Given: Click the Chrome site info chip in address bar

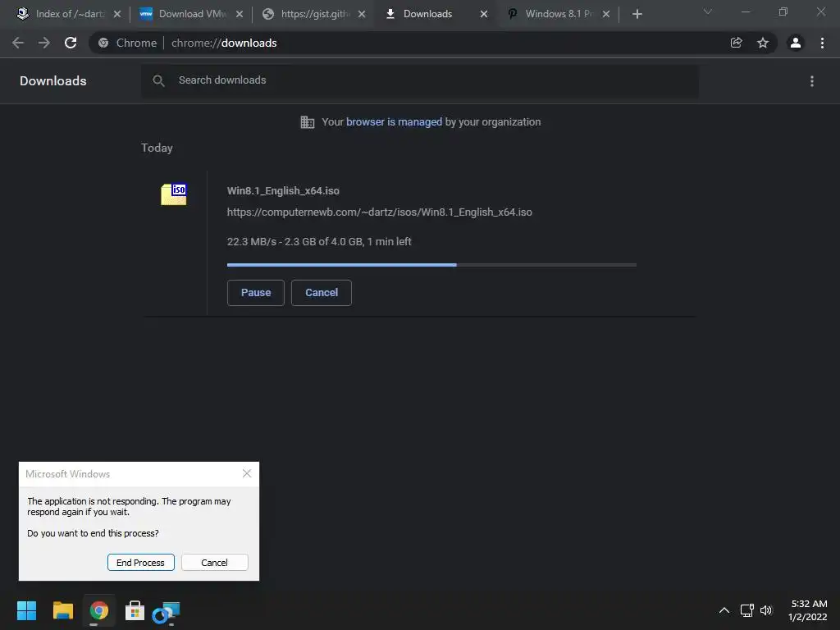Looking at the screenshot, I should (x=127, y=43).
